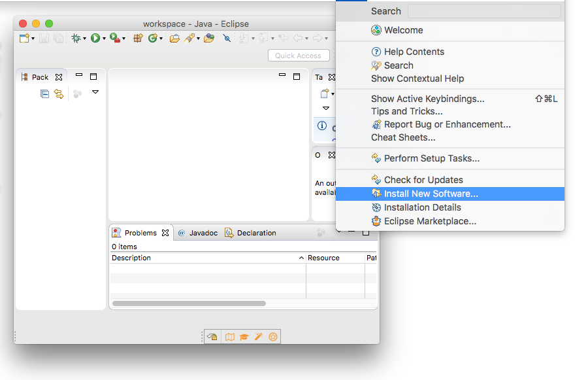Viewport: 588px width, 380px height.
Task: Select Install New Software...
Action: [450, 194]
